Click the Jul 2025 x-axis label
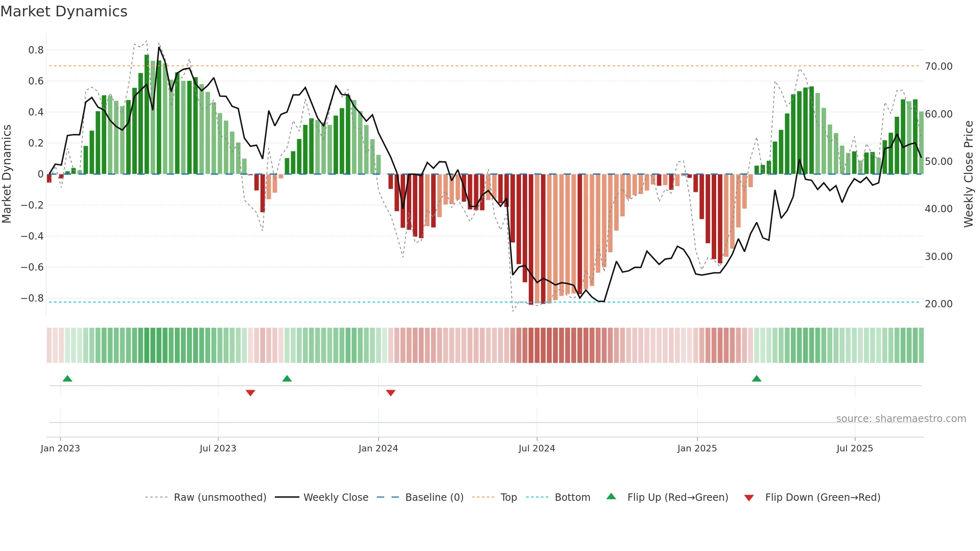This screenshot has width=980, height=551. (855, 448)
